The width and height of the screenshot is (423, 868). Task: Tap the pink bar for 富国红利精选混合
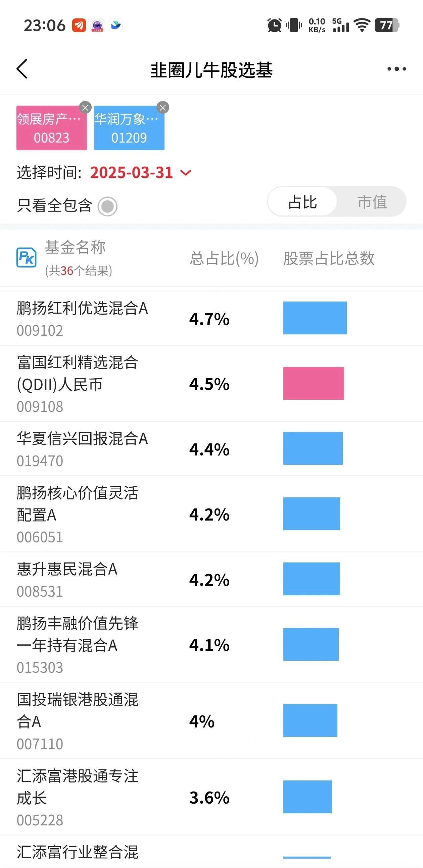(x=314, y=383)
